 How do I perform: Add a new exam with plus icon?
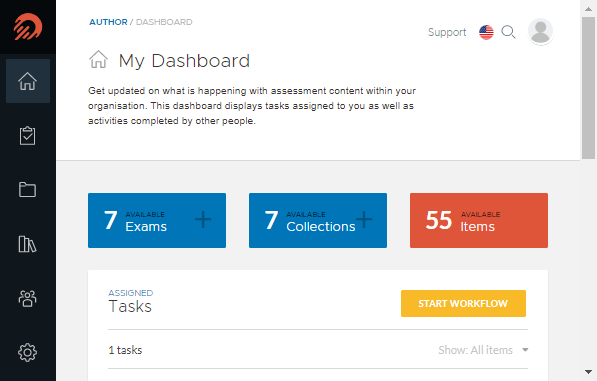click(x=203, y=220)
